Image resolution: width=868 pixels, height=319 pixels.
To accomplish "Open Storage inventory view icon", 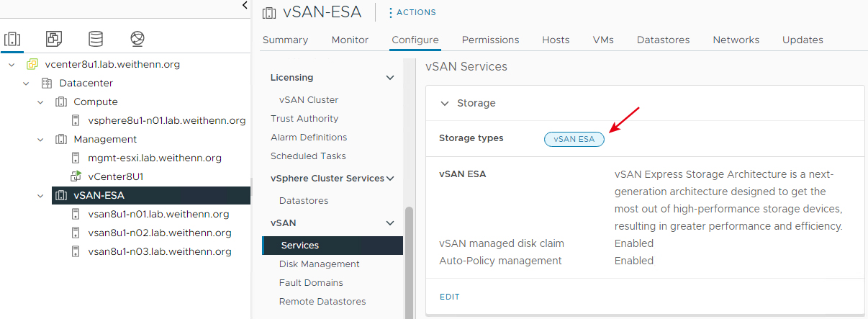I will pyautogui.click(x=95, y=38).
